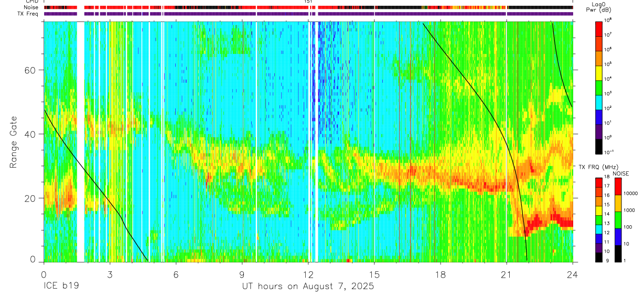Viewport: 644px width, 297px height.
Task: Click the purple TX Freq indicator strip above the plot
Action: (308, 14)
